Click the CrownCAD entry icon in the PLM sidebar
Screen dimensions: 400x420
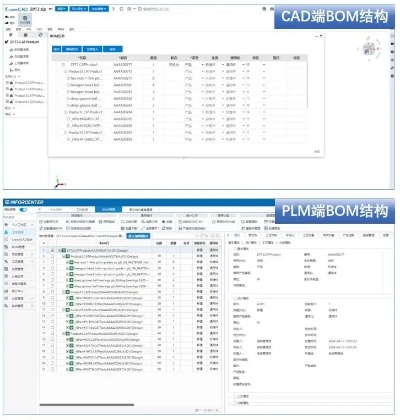click(x=6, y=239)
